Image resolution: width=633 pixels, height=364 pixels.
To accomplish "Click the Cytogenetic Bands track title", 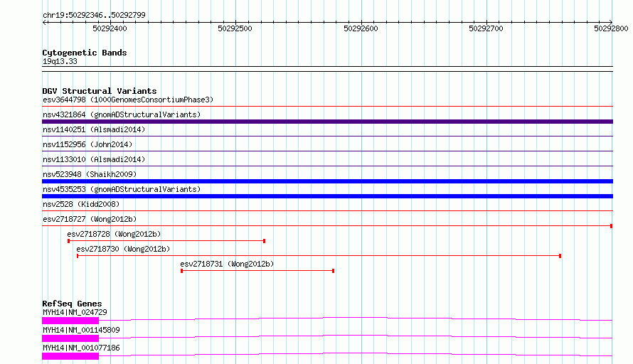I will [85, 53].
